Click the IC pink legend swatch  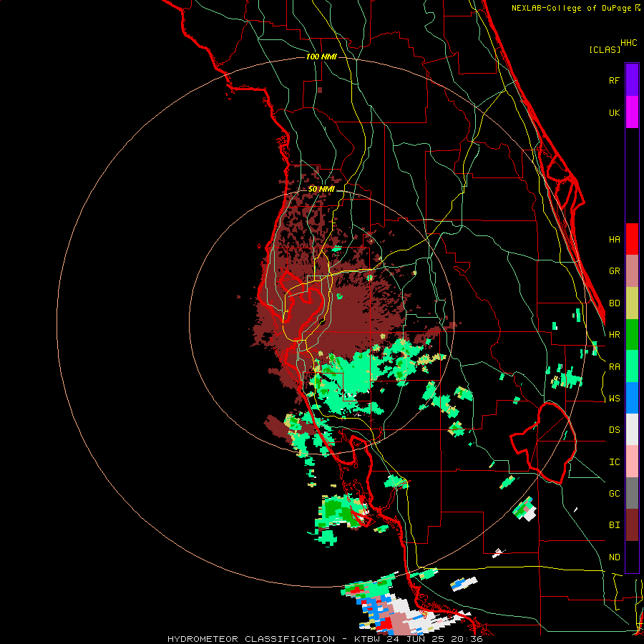pyautogui.click(x=632, y=462)
